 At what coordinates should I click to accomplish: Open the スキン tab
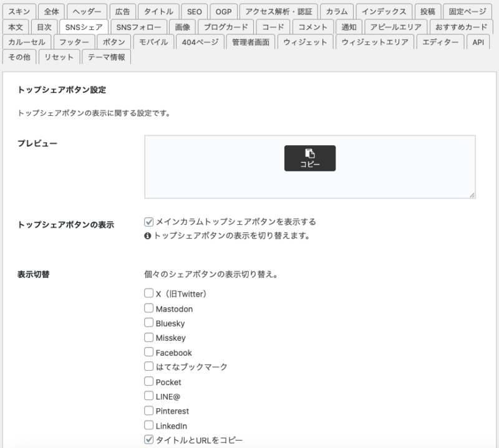(x=19, y=12)
